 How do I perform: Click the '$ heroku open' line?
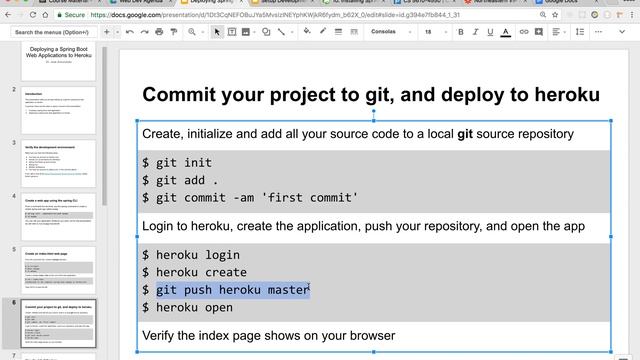click(187, 307)
